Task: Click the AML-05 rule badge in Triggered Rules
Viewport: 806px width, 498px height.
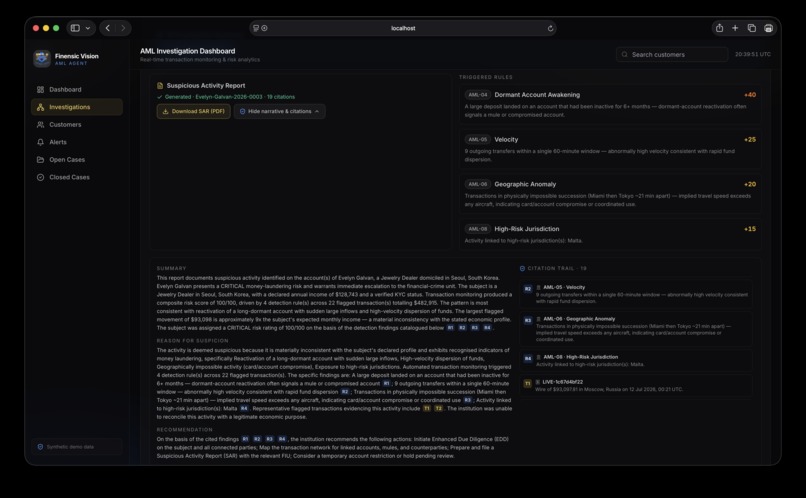Action: click(x=478, y=139)
